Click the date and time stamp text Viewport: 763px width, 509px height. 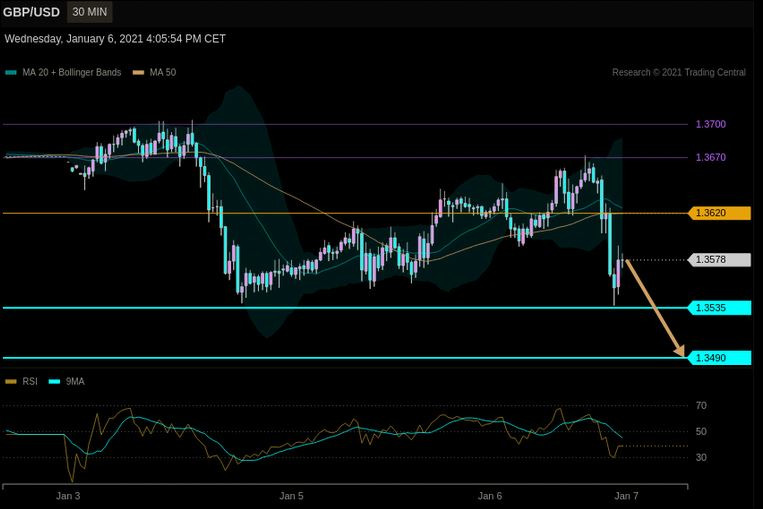(x=115, y=39)
